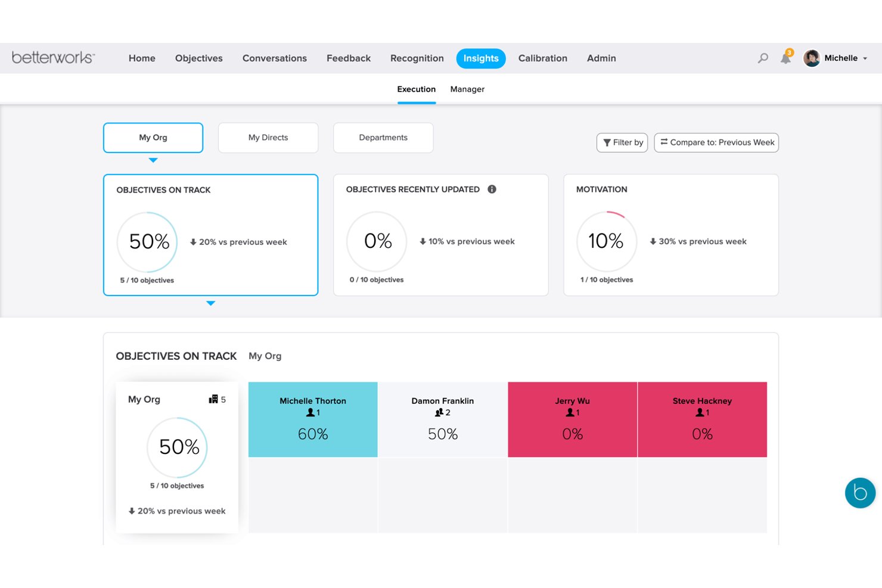Open the Calibration menu
Viewport: 882px width, 588px height.
click(x=543, y=58)
